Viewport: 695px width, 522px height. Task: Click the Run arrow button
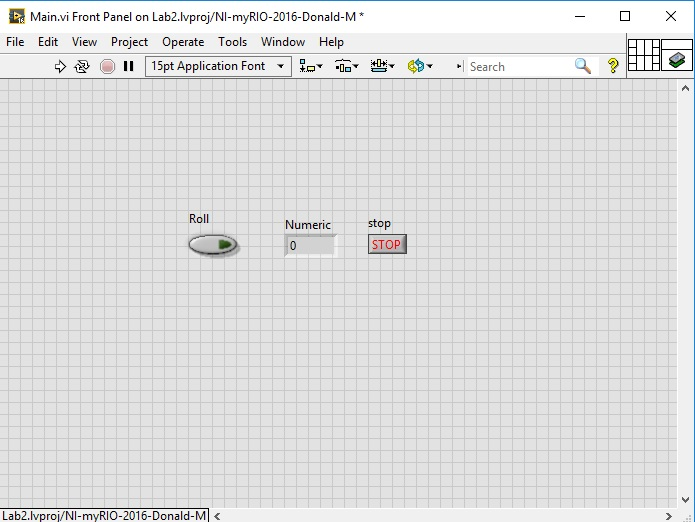[60, 66]
